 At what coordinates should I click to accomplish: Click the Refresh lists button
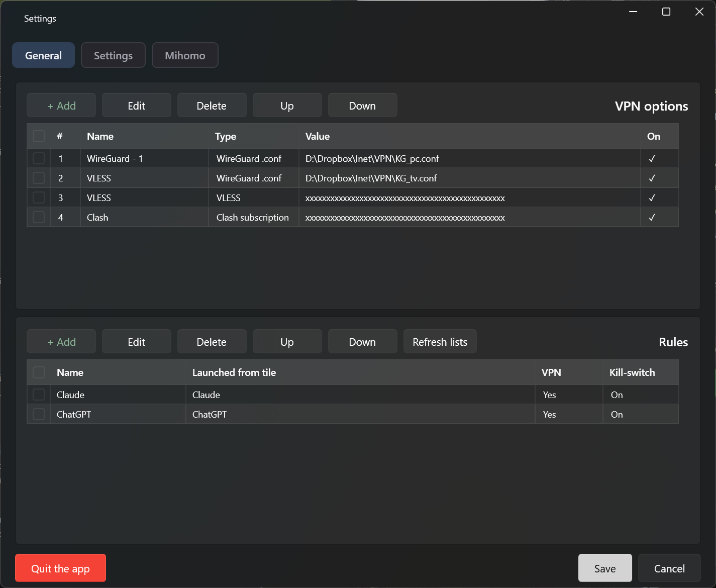point(440,342)
